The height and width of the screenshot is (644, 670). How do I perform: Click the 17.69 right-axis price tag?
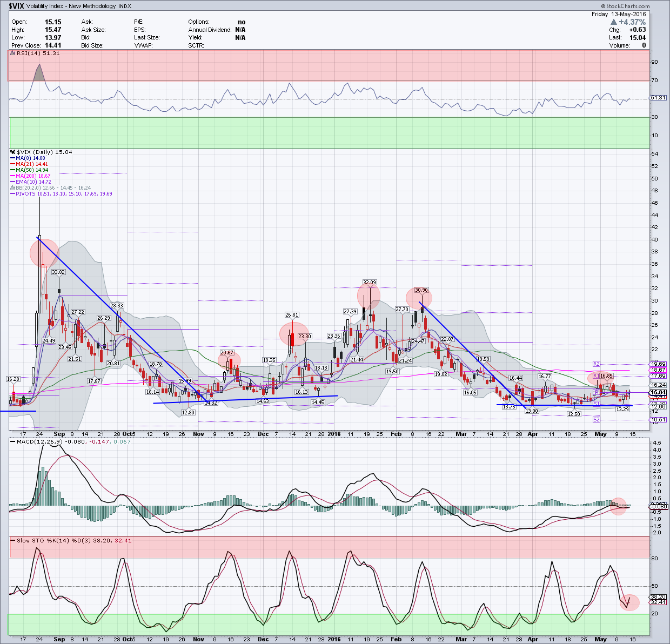pyautogui.click(x=658, y=375)
